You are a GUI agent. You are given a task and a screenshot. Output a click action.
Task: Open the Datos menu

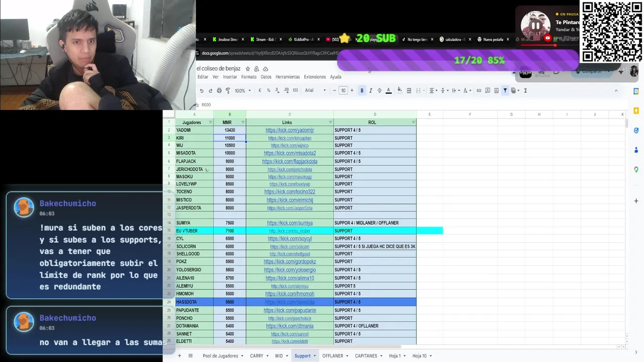(x=266, y=77)
